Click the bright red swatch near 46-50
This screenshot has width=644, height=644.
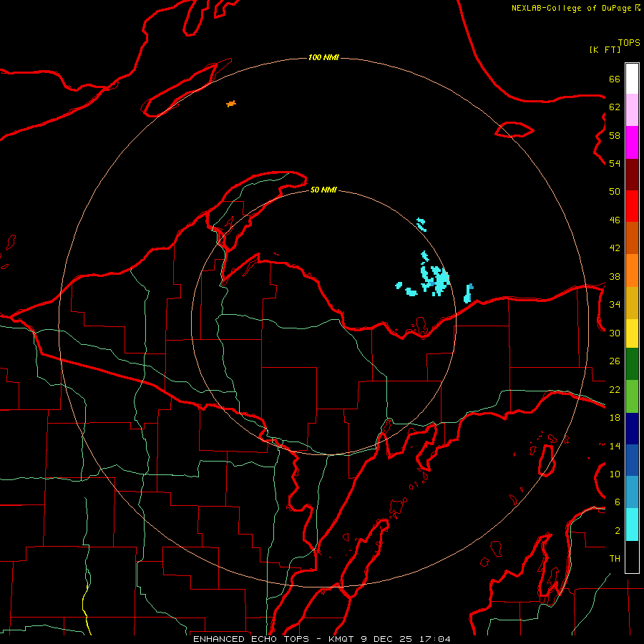(632, 206)
